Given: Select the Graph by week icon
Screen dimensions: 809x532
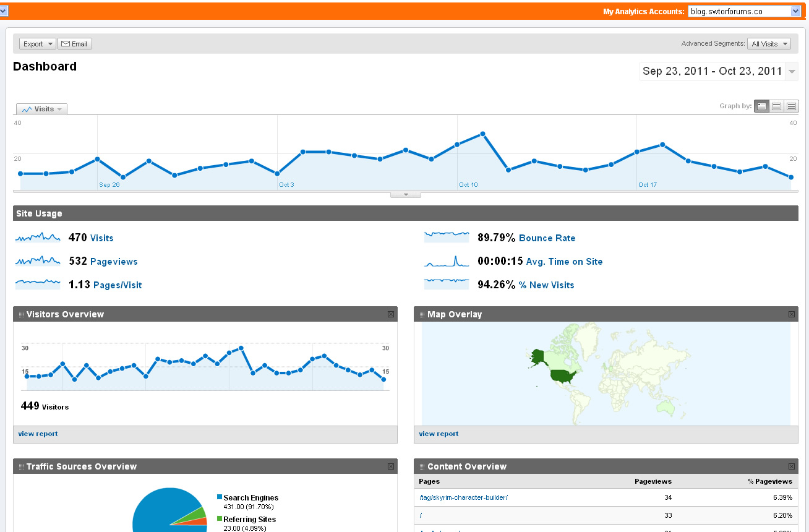Looking at the screenshot, I should [x=777, y=106].
